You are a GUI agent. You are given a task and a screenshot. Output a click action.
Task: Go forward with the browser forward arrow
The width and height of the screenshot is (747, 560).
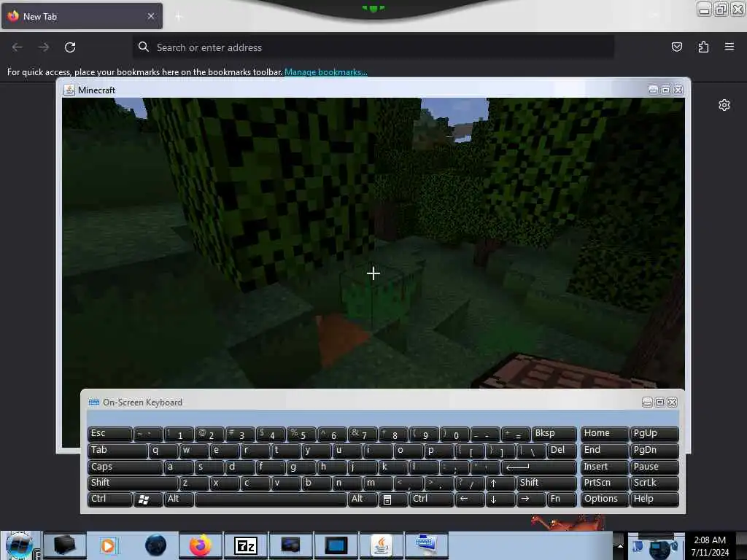coord(44,47)
